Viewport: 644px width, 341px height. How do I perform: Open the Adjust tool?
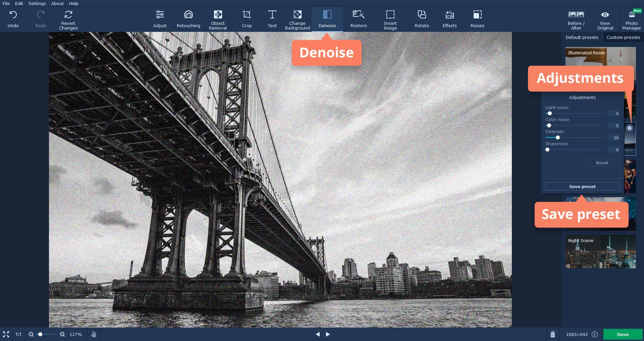coord(160,19)
